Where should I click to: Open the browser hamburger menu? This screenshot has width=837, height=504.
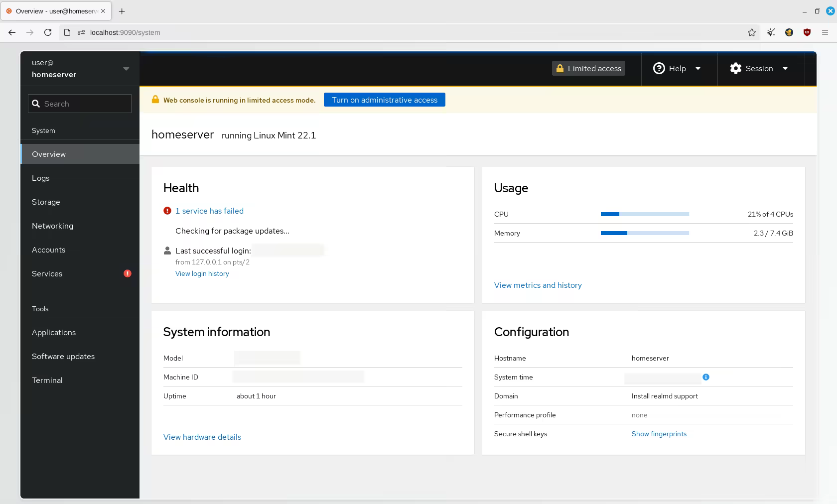tap(825, 32)
